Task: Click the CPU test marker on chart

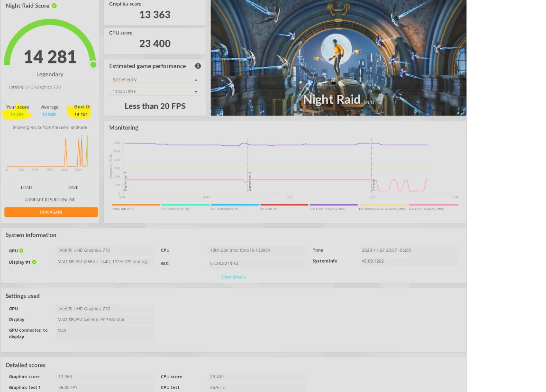Action: coord(373,186)
